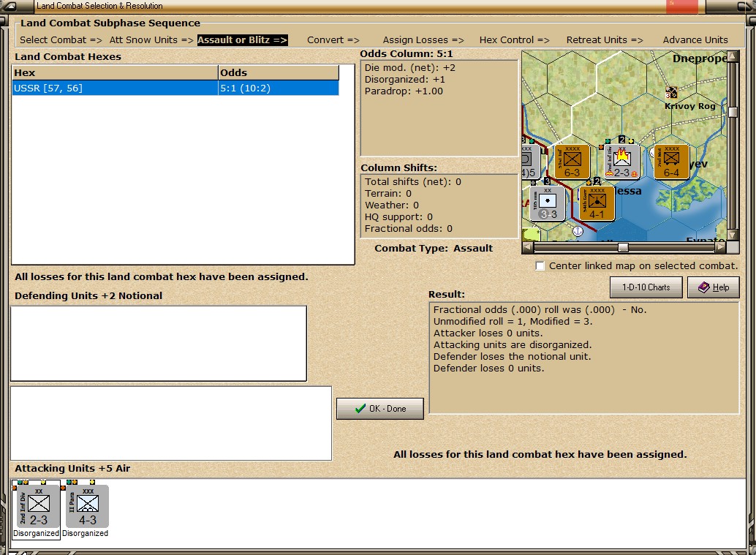Viewport: 756px width, 555px height.
Task: Go to Att Snow Units subphase
Action: [151, 40]
